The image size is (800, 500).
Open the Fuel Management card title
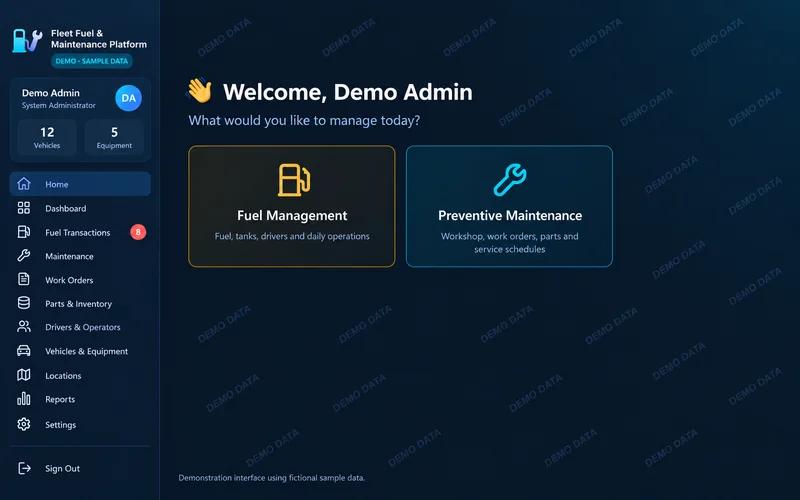click(292, 215)
